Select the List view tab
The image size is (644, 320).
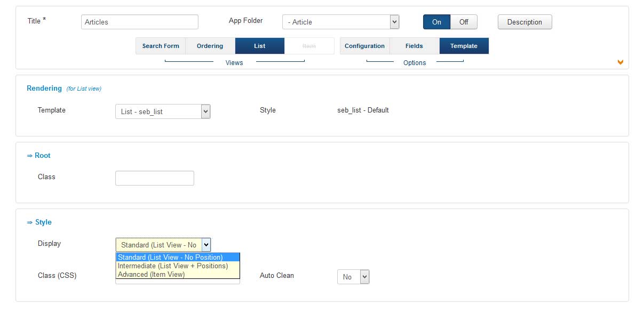coord(260,46)
